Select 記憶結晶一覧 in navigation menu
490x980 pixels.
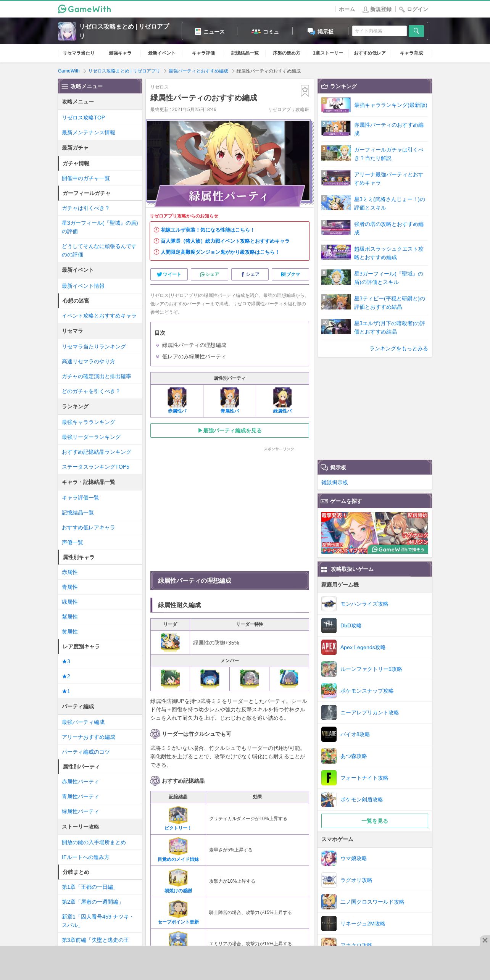pos(245,53)
